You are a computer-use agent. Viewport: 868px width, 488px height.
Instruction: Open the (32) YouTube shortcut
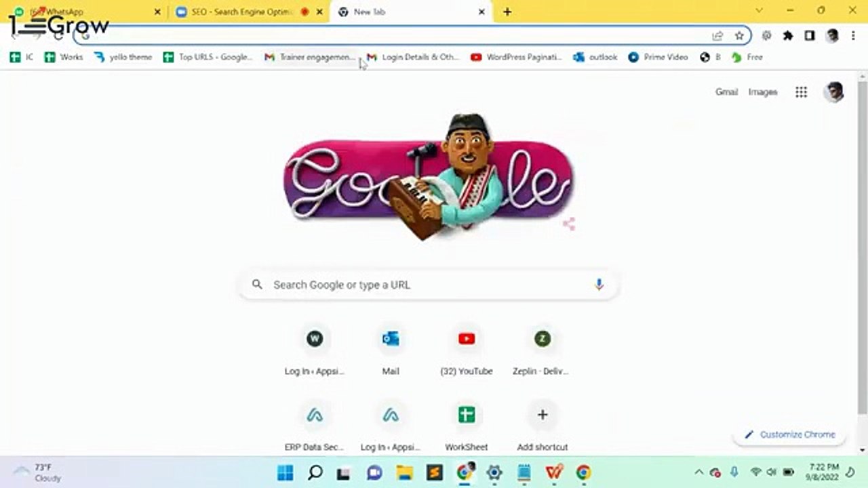point(467,350)
